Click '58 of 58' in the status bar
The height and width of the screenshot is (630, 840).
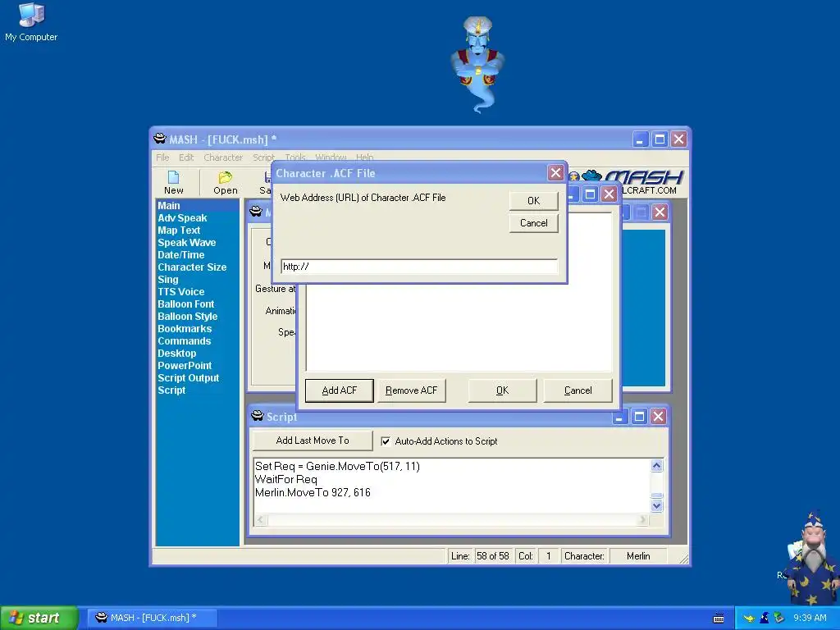pos(493,556)
